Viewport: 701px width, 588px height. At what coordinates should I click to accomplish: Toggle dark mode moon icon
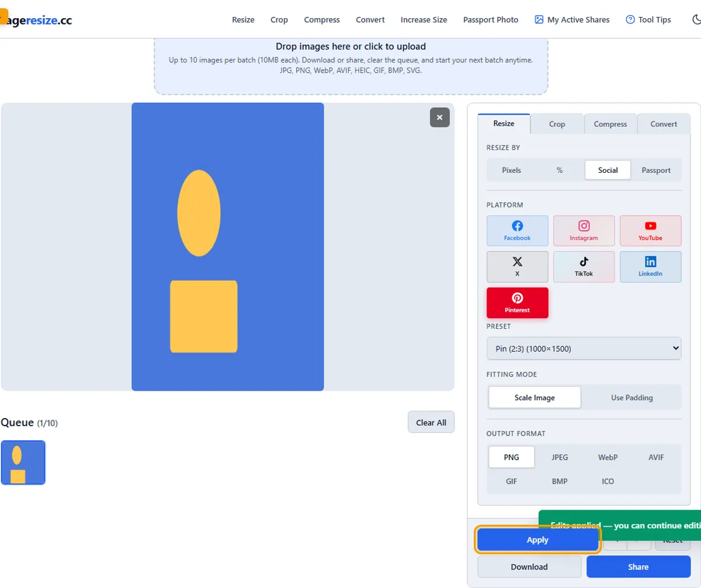[x=696, y=19]
